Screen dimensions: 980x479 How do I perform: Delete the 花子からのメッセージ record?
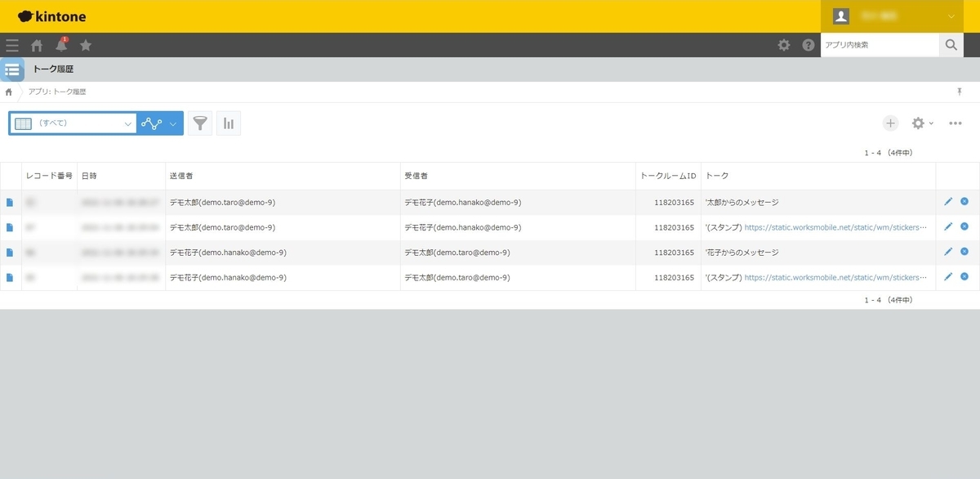964,252
